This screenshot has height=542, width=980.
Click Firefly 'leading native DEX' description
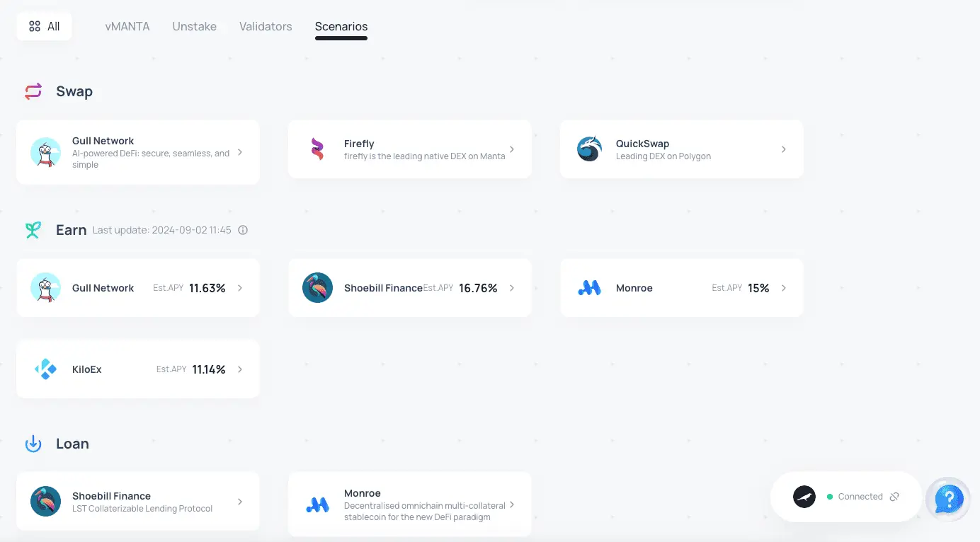(425, 156)
